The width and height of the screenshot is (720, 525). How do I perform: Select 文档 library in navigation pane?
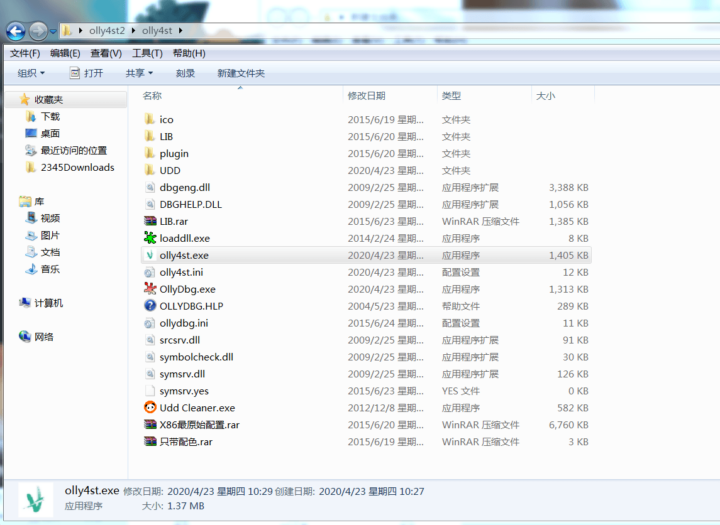(50, 253)
